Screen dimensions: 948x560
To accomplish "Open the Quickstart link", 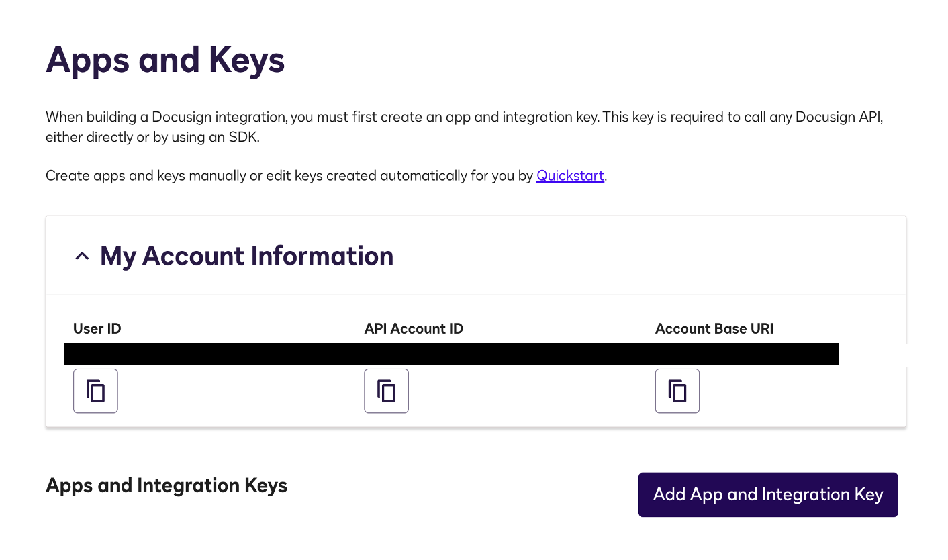I will pos(571,176).
